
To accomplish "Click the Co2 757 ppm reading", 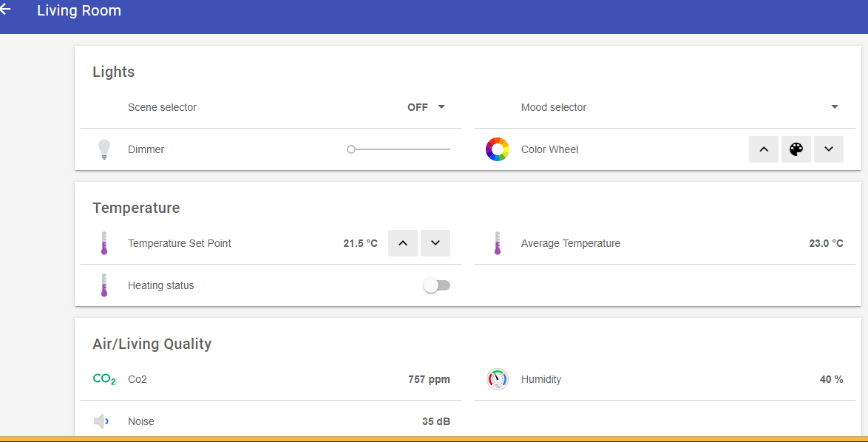I will (429, 379).
